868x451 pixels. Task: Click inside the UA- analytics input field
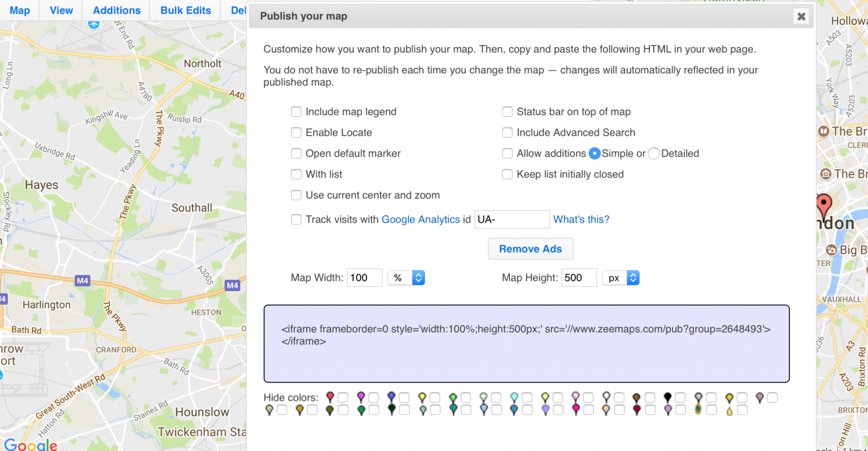click(511, 219)
